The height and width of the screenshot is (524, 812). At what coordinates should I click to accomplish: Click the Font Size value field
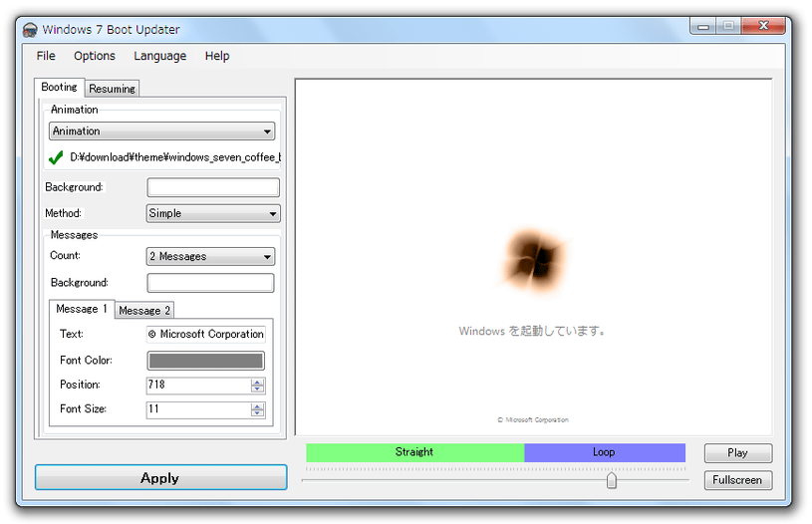click(198, 409)
